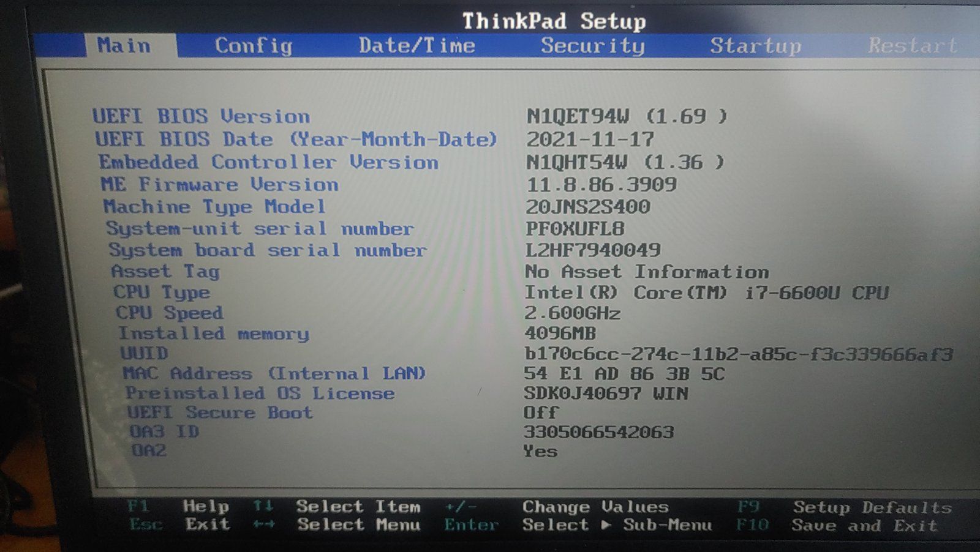Select Secure Boot value Off

541,413
